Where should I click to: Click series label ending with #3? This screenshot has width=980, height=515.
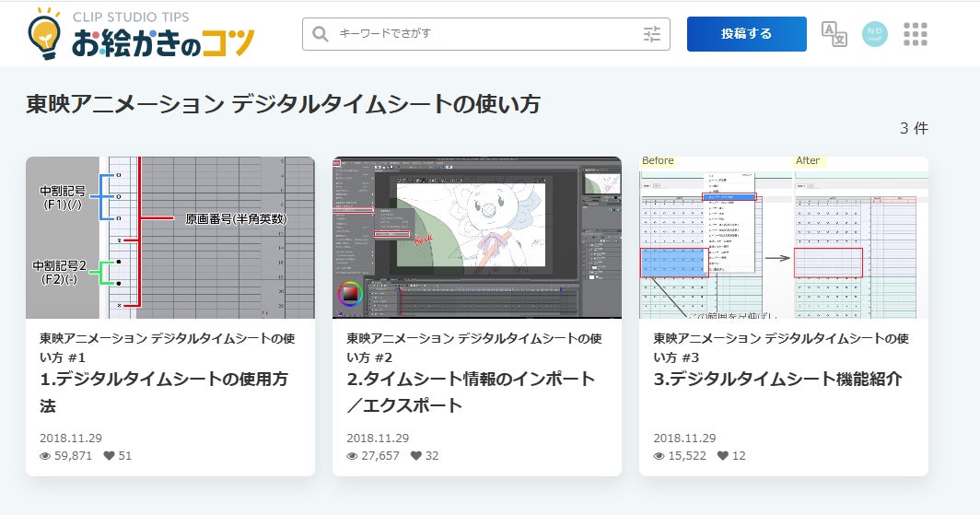click(x=781, y=347)
